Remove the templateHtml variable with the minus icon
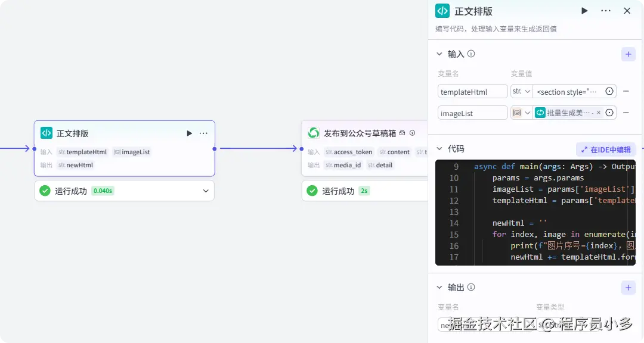The image size is (644, 343). (626, 91)
